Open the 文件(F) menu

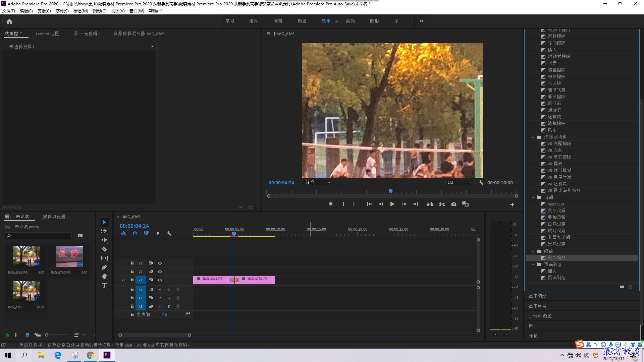9,11
